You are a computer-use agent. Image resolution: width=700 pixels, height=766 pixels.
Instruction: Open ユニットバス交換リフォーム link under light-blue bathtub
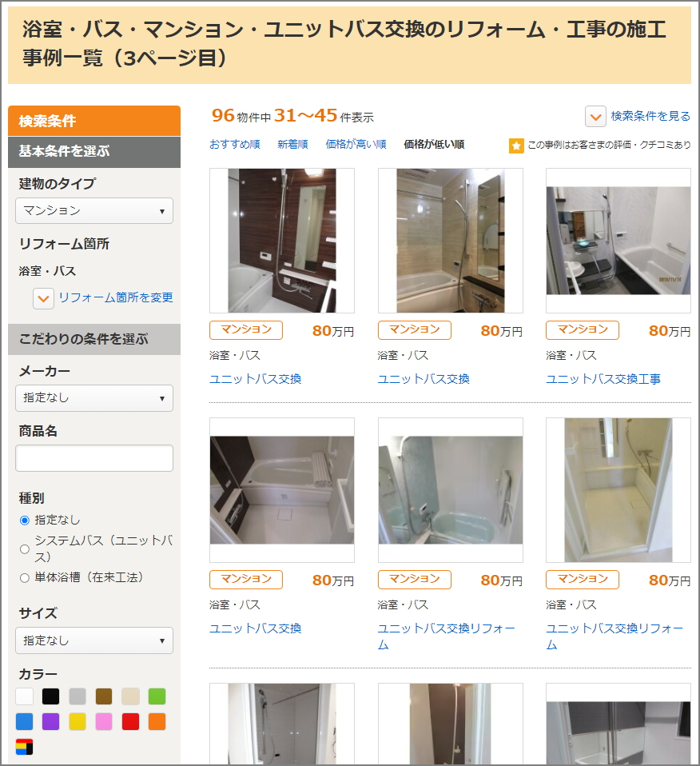[x=446, y=636]
